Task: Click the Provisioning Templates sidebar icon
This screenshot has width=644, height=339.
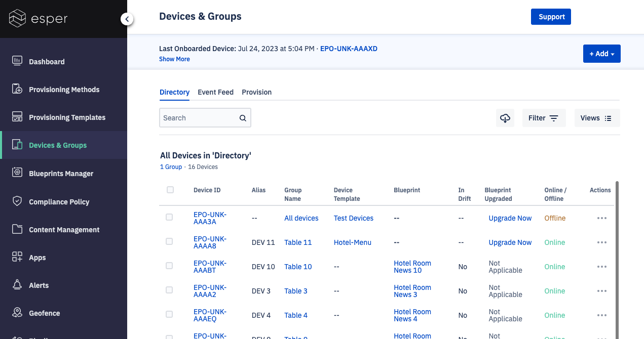Action: click(x=17, y=117)
